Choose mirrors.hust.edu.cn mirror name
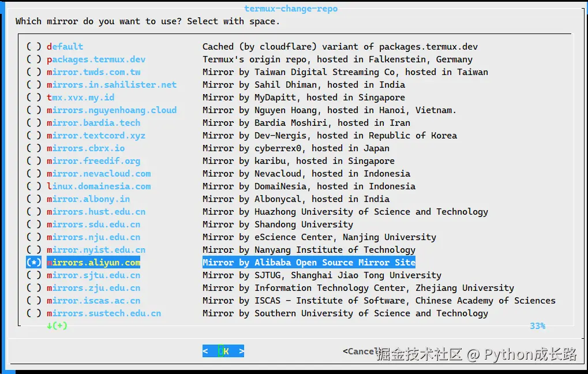 (96, 212)
